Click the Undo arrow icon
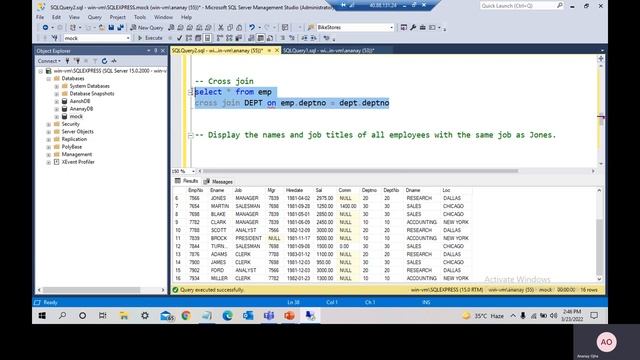The image size is (640, 360). click(252, 27)
